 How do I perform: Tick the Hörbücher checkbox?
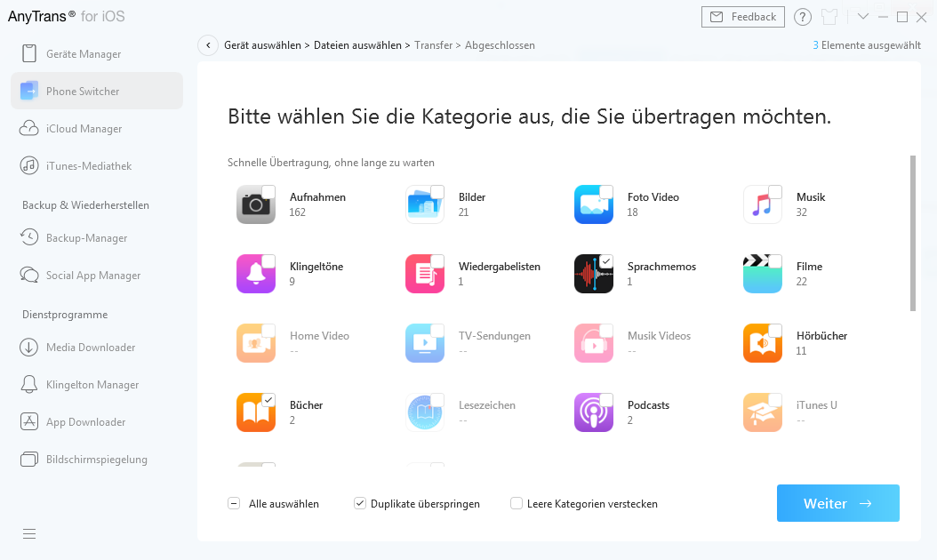(775, 331)
